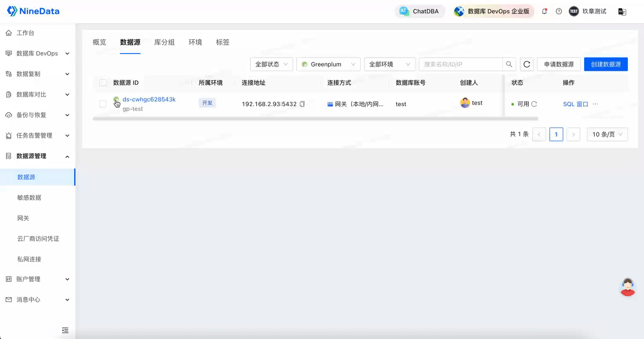Go to previous page arrow

(x=539, y=134)
